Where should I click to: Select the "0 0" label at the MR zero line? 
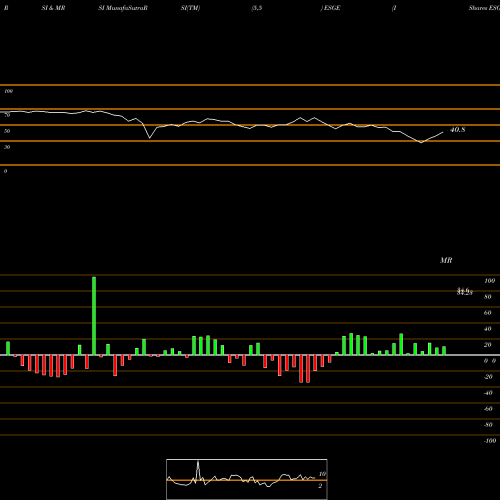click(490, 361)
